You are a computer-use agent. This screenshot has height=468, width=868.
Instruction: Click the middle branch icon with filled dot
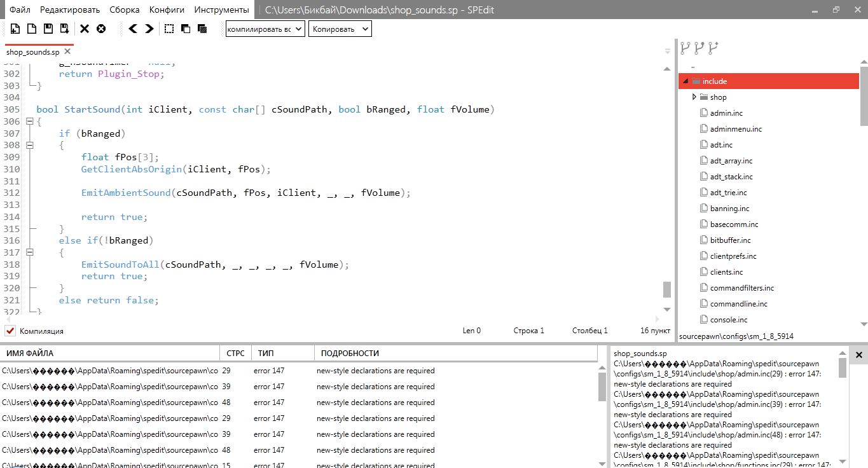coord(699,48)
